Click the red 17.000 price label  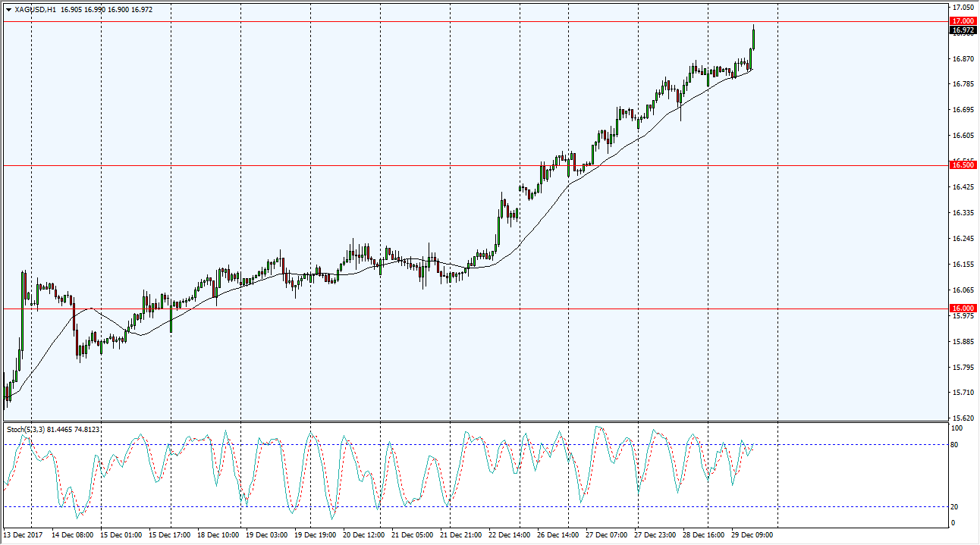(963, 20)
